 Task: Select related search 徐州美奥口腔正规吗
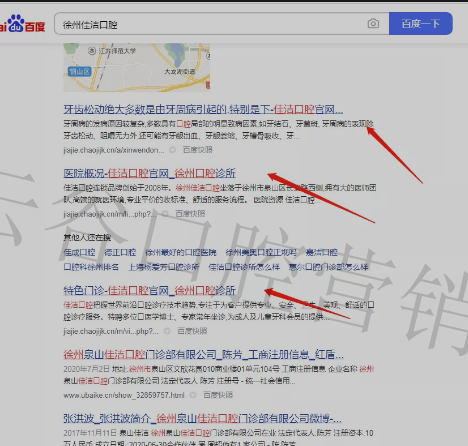(261, 252)
